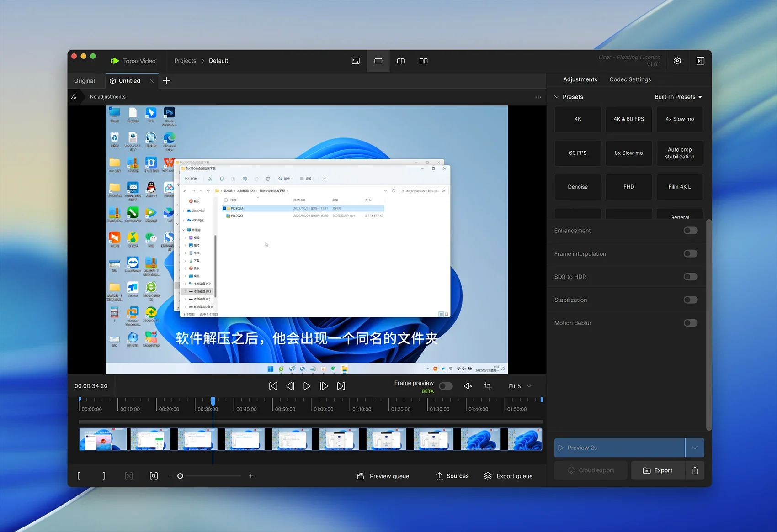Enable the Motion deblur toggle

691,323
